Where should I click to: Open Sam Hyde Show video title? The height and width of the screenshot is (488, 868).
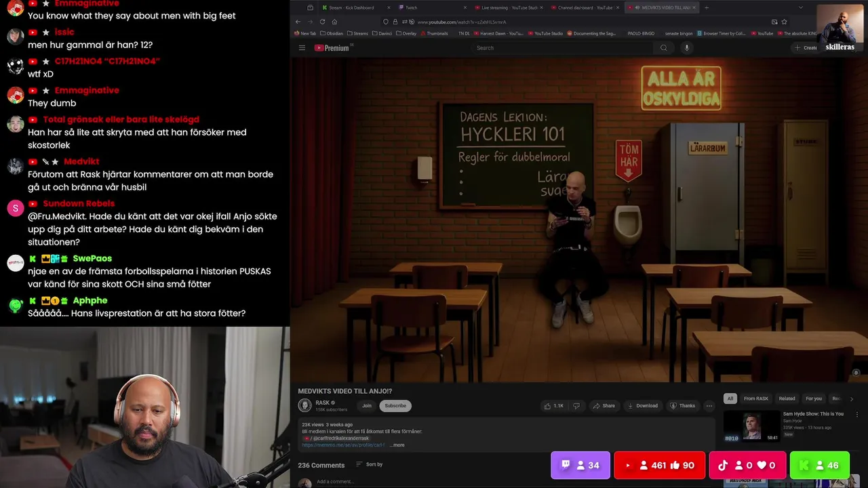(x=813, y=413)
